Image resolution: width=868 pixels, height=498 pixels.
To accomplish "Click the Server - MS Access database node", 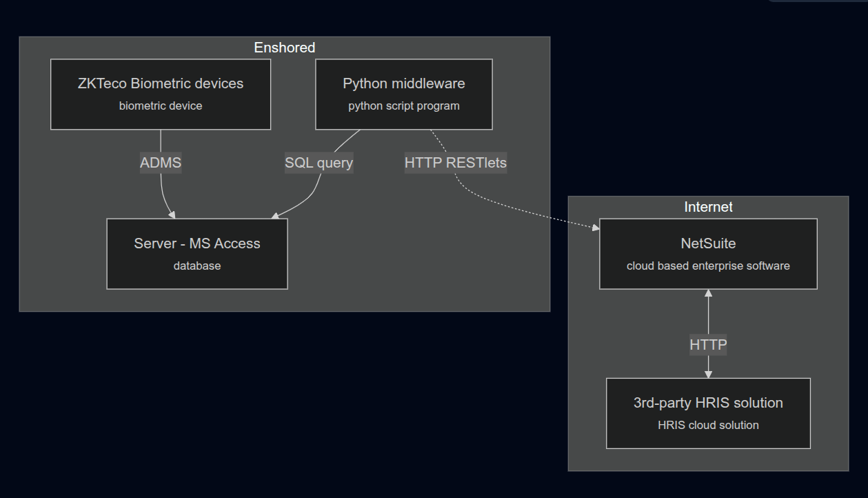I will [197, 254].
